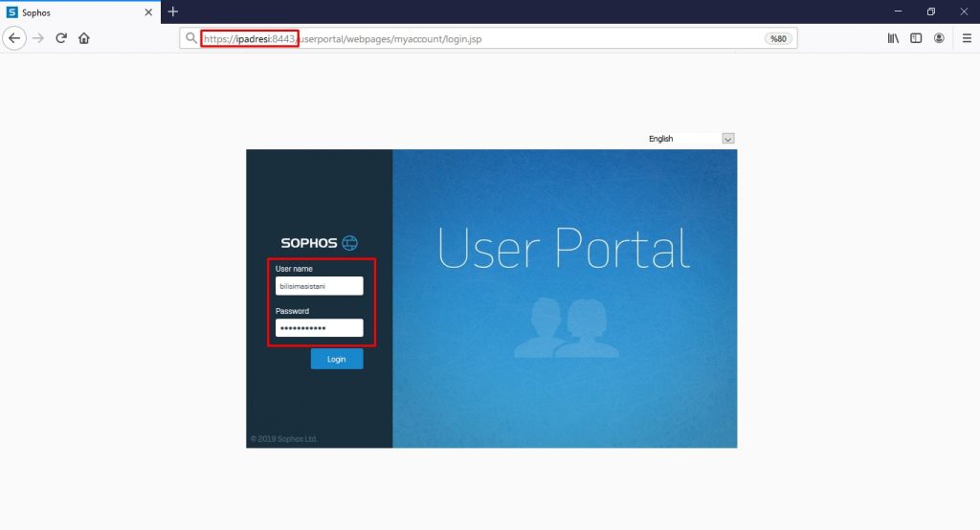Click the "Password" label text

[x=292, y=311]
